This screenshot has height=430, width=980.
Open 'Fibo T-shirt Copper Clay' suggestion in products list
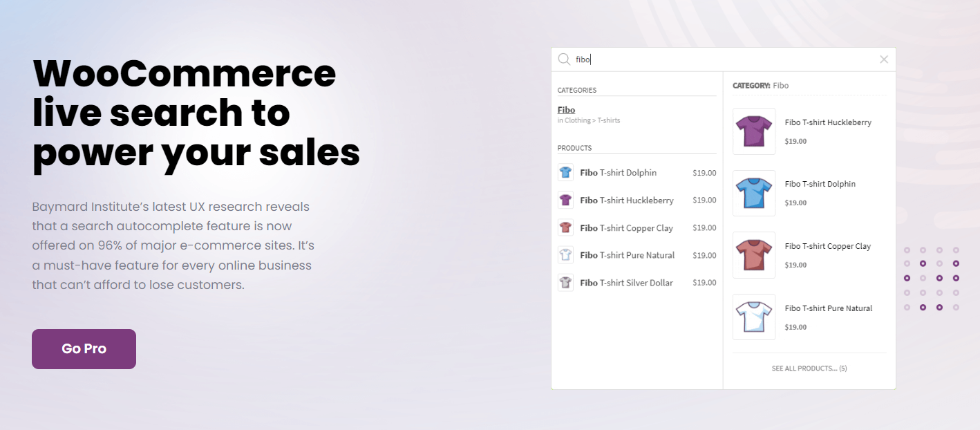pyautogui.click(x=627, y=228)
